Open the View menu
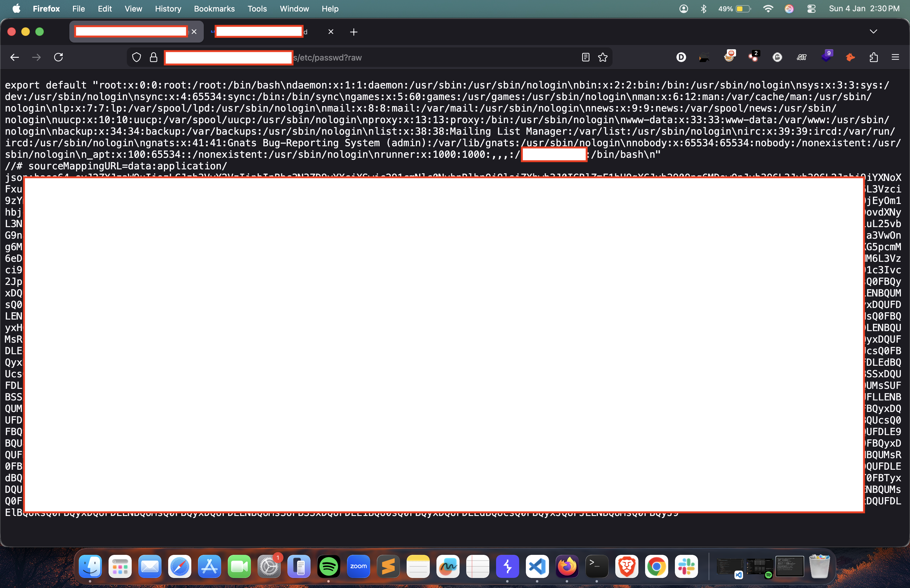910x588 pixels. (133, 9)
